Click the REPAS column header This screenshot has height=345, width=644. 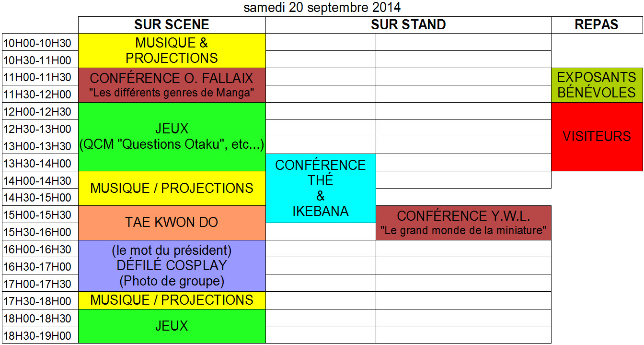tap(597, 24)
